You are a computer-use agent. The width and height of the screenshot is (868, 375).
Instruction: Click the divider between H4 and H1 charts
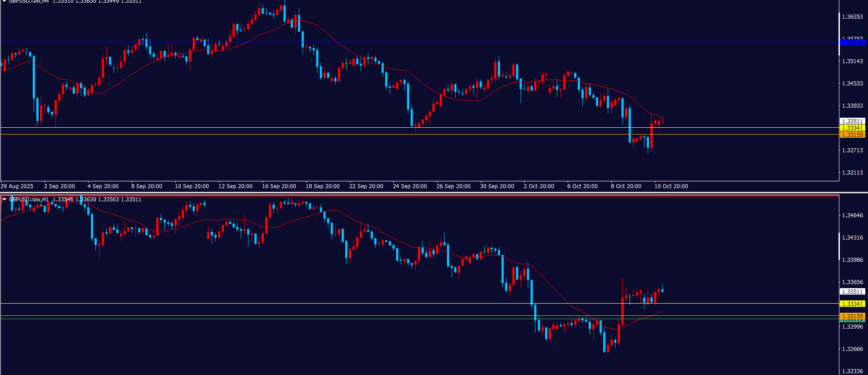click(x=409, y=193)
